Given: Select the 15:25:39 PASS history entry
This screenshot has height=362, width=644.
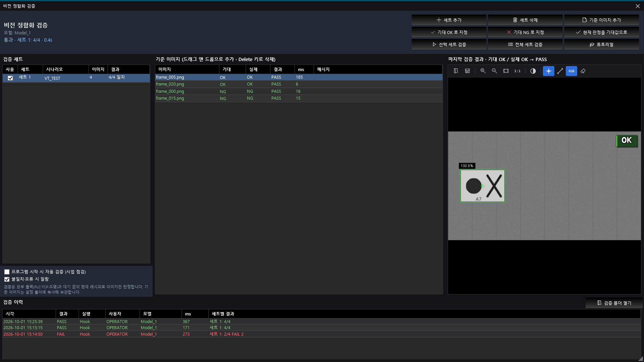Looking at the screenshot, I should [x=322, y=322].
